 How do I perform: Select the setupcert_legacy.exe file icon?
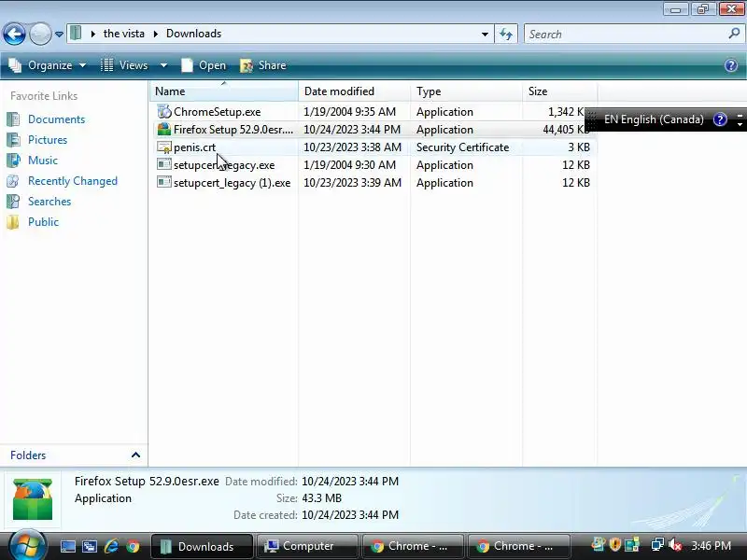164,165
